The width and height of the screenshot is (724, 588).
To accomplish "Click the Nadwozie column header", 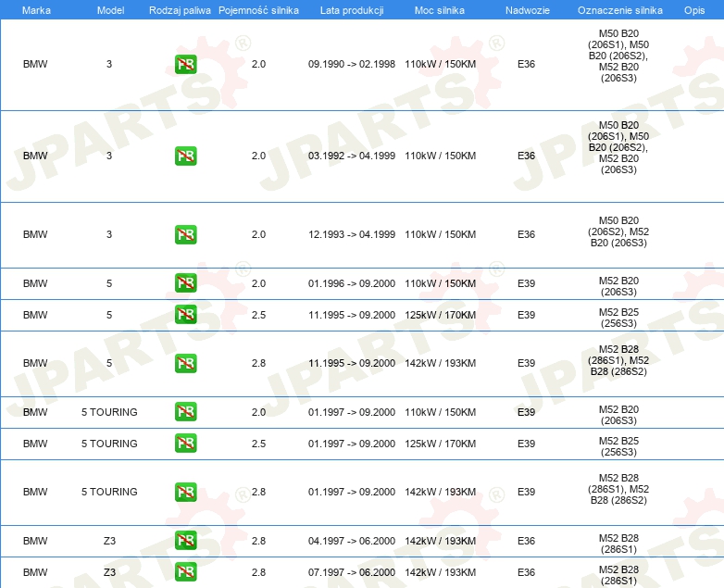I will tap(528, 10).
